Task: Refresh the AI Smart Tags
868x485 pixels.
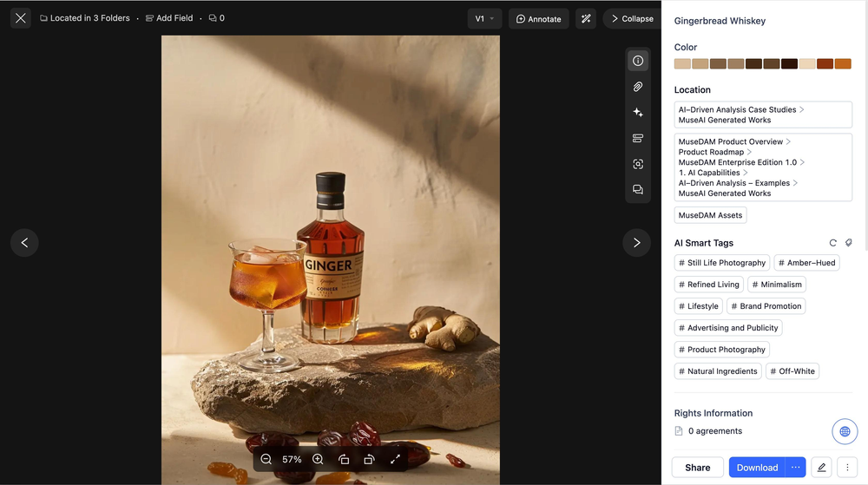Action: point(833,244)
